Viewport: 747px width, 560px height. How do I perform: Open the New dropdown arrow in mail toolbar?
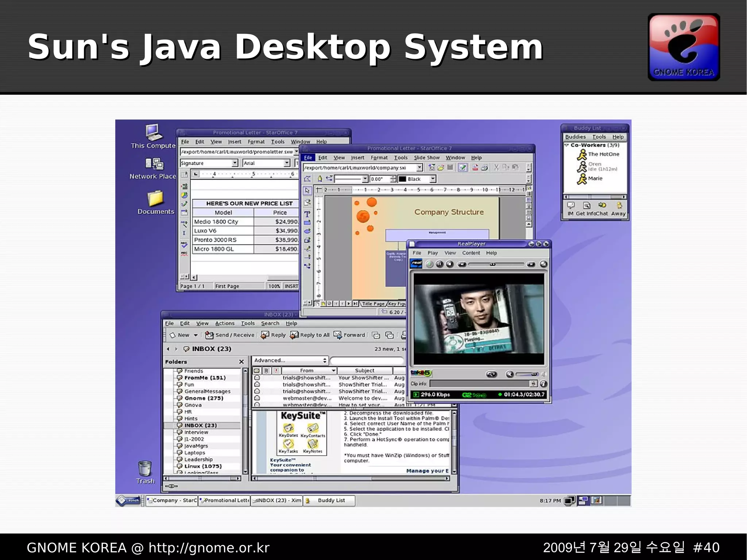(x=196, y=335)
